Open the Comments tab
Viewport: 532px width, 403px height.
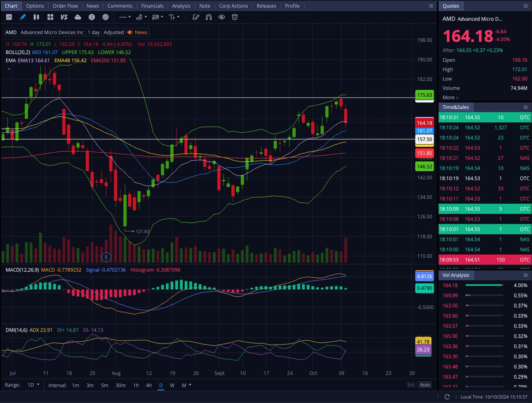(x=120, y=6)
